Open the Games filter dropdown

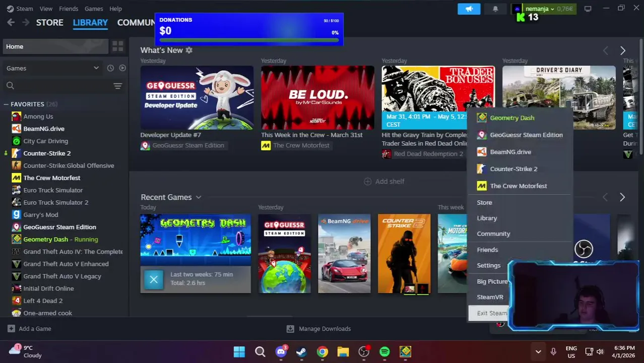[52, 68]
